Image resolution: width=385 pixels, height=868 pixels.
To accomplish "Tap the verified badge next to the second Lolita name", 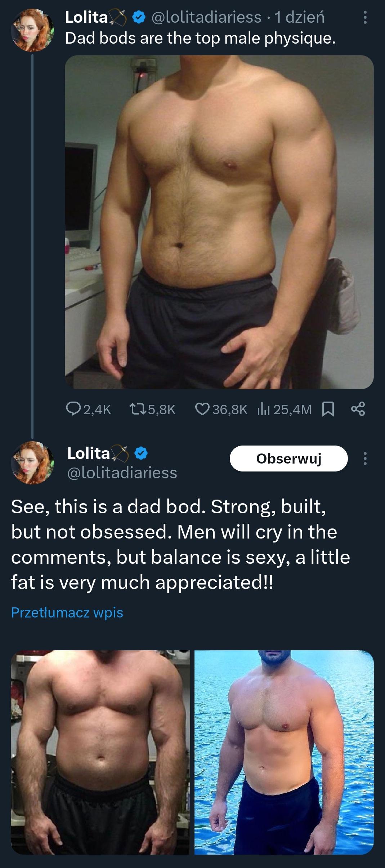I will pyautogui.click(x=141, y=453).
